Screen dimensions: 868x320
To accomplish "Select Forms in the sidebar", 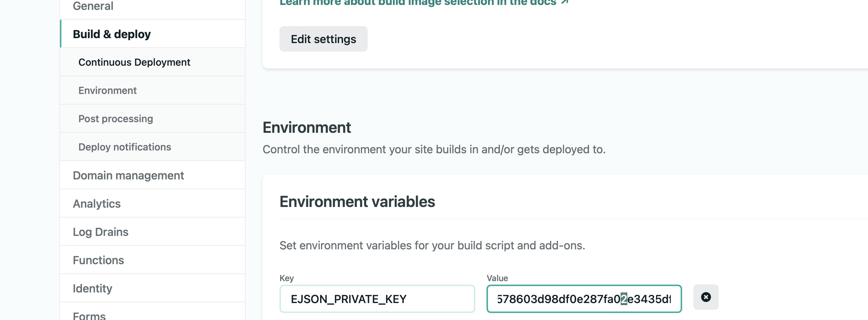I will [x=89, y=315].
